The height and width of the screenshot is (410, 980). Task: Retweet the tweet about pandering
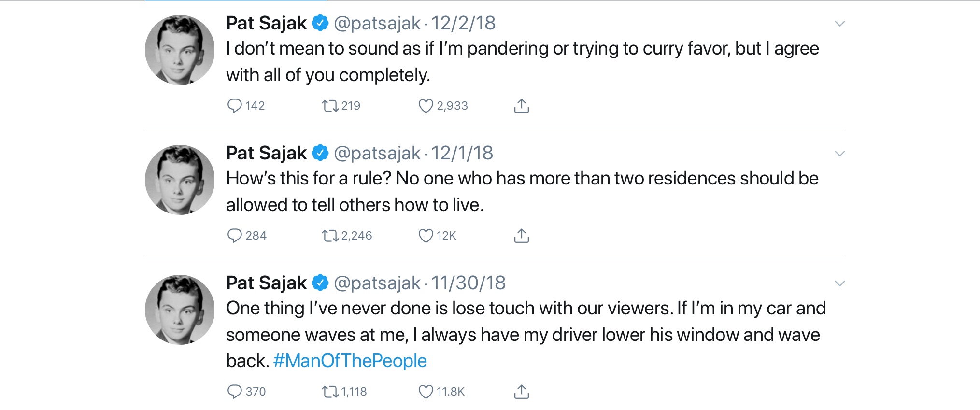[x=330, y=106]
